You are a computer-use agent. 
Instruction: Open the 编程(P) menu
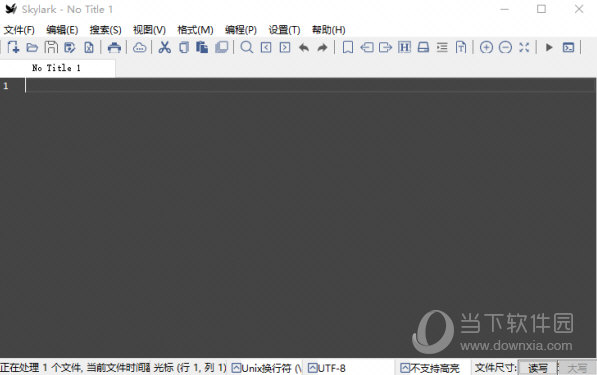pyautogui.click(x=241, y=30)
